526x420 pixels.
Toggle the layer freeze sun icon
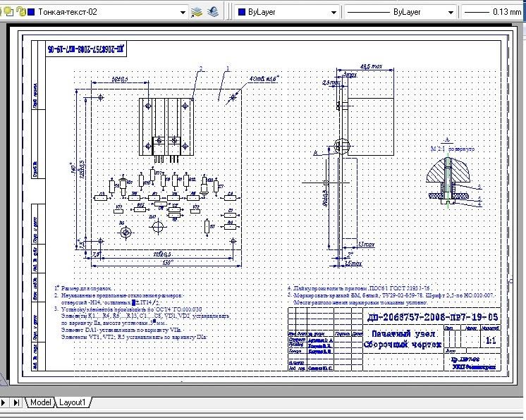click(x=7, y=12)
